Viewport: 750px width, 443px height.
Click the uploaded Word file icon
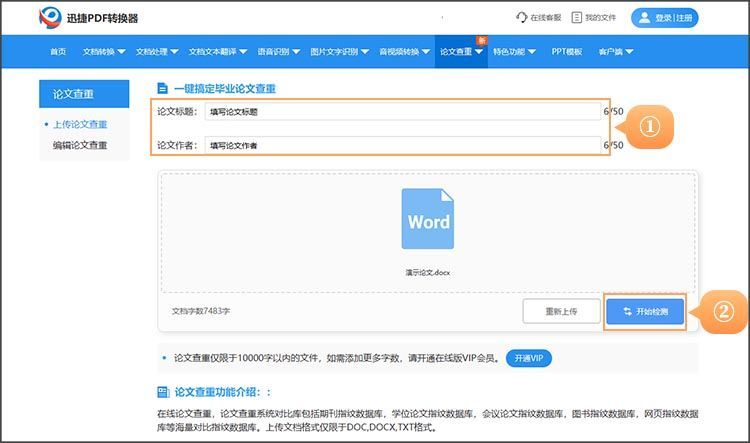[428, 219]
